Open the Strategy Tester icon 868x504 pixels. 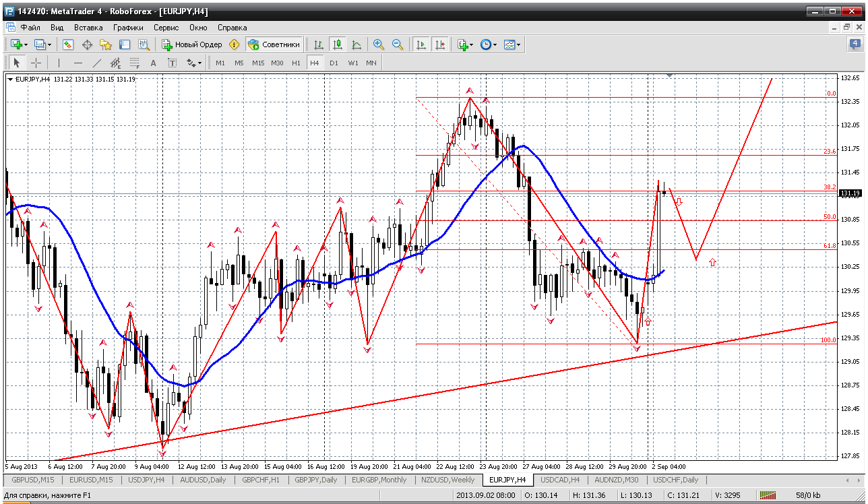tap(144, 44)
